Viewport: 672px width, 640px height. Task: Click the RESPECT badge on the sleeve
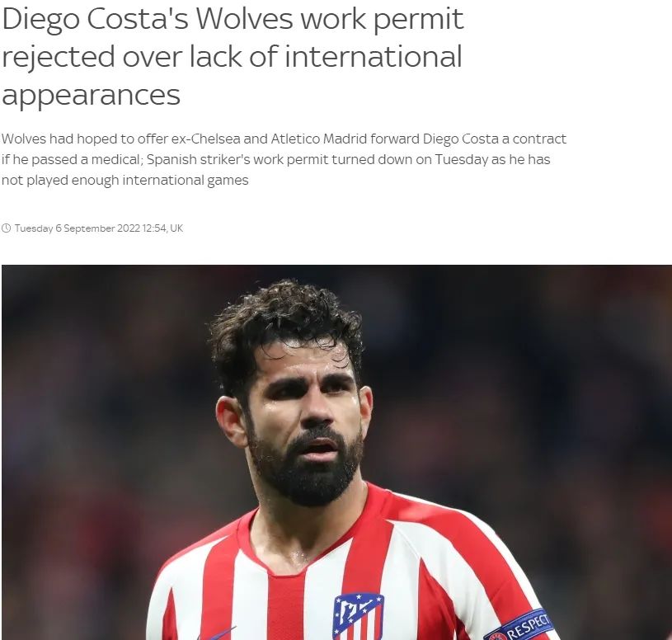pos(519,627)
